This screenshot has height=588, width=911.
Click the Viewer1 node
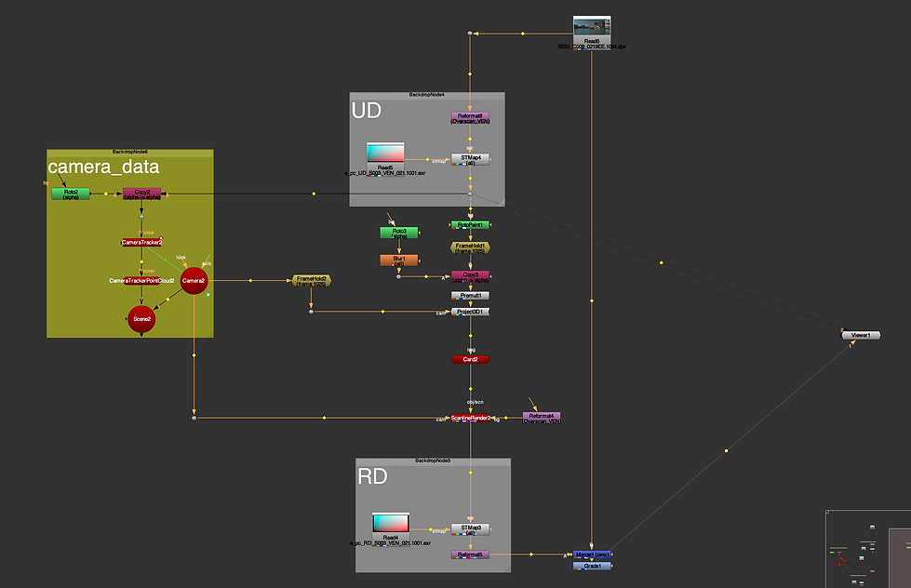(861, 335)
